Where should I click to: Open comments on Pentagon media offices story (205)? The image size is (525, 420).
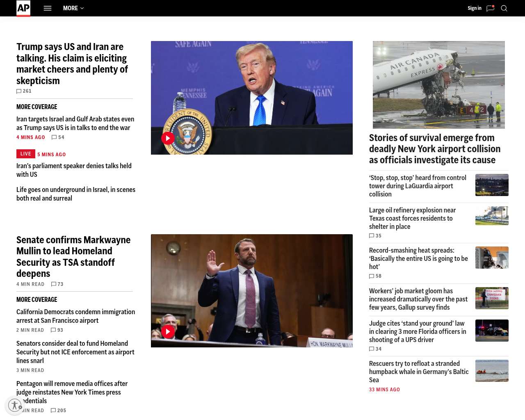[x=58, y=411]
